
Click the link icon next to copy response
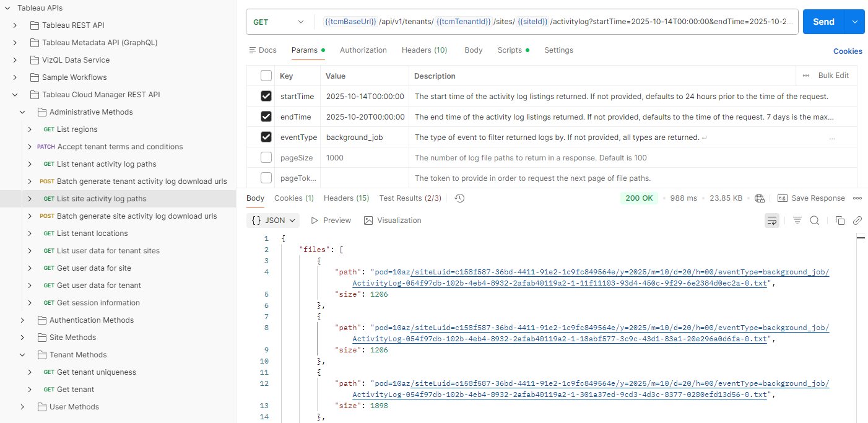pyautogui.click(x=857, y=220)
